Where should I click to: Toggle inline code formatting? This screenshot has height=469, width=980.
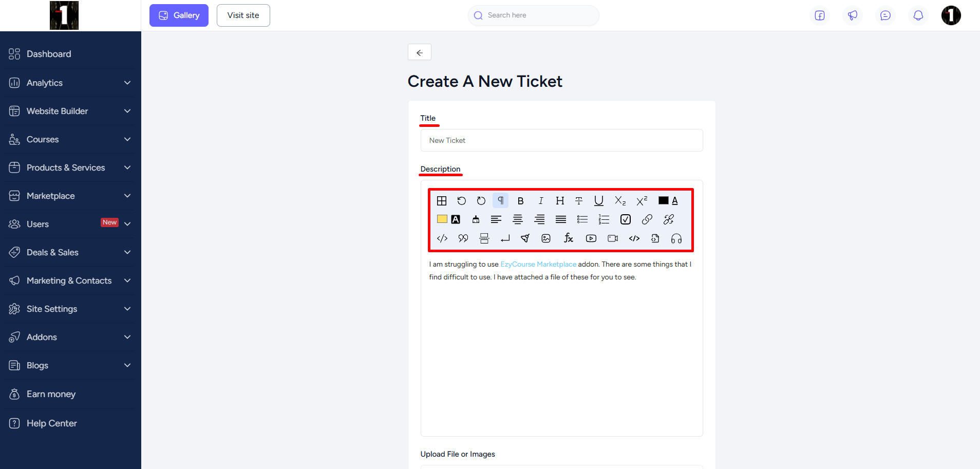tap(442, 238)
